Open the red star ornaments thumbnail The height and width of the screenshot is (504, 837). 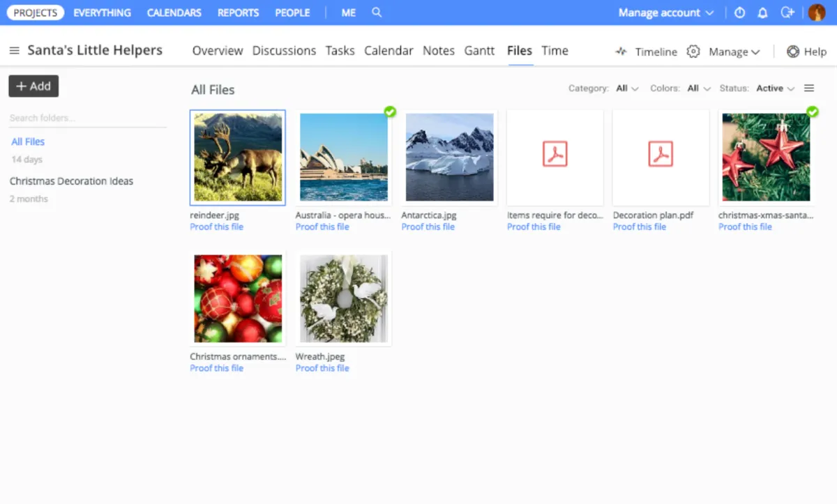click(767, 158)
